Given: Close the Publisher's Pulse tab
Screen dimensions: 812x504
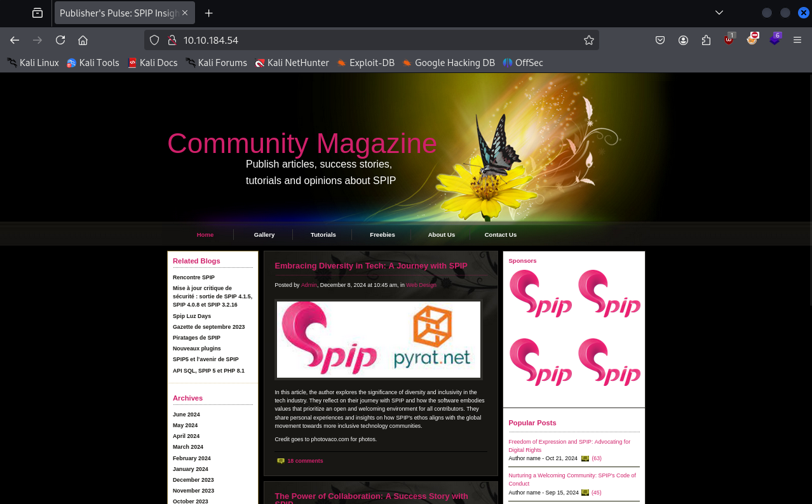Looking at the screenshot, I should [x=185, y=13].
